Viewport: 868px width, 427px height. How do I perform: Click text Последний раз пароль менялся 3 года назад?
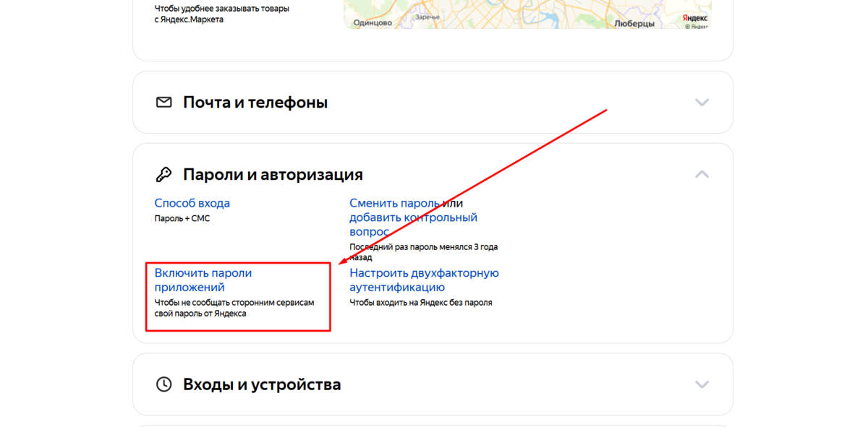pyautogui.click(x=424, y=252)
